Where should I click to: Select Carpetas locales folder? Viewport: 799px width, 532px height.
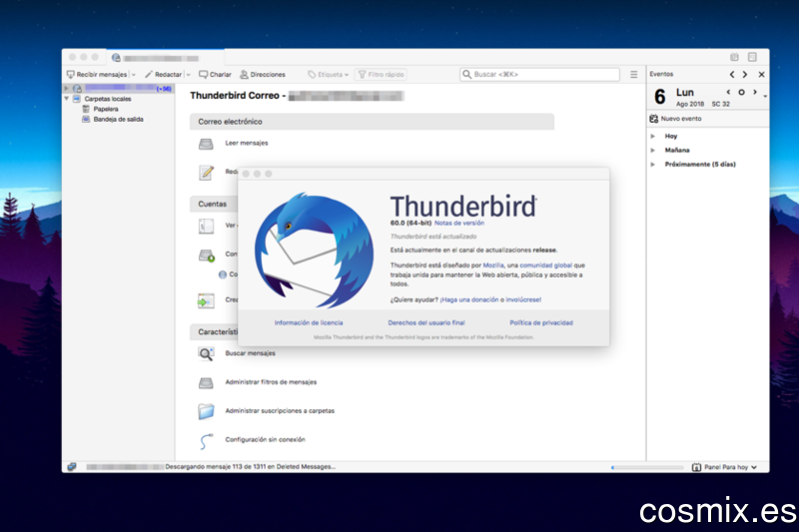108,99
